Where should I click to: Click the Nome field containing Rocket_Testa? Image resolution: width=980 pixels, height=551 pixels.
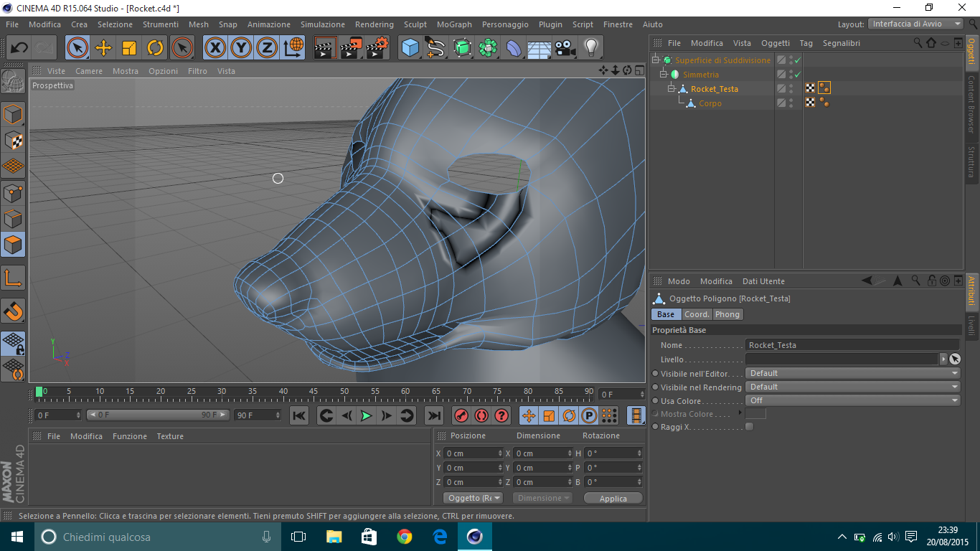pos(852,345)
